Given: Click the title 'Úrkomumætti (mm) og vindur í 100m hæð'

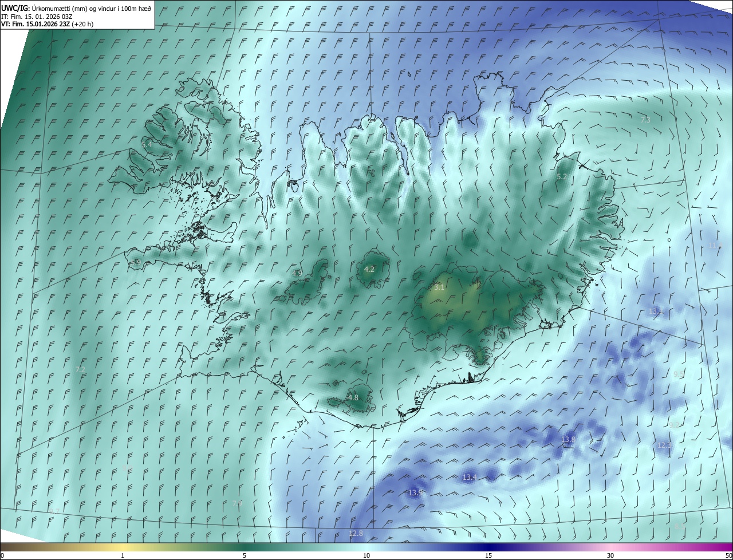Looking at the screenshot, I should (x=92, y=8).
